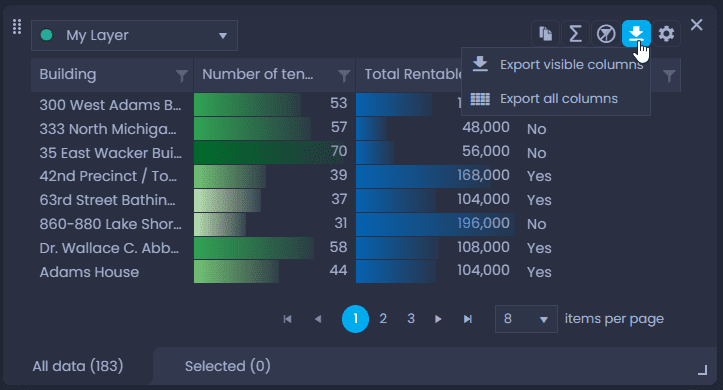The height and width of the screenshot is (390, 723).
Task: Go to page 3
Action: coord(411,319)
